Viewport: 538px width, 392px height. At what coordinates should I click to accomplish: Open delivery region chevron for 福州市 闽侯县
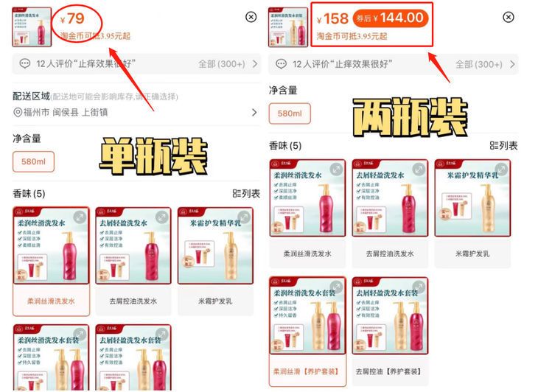tap(254, 113)
